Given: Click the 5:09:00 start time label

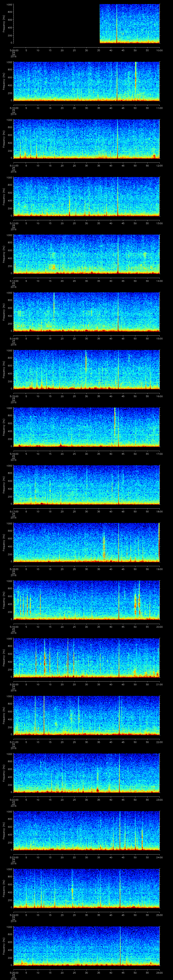Looking at the screenshot, I should (x=14, y=50).
